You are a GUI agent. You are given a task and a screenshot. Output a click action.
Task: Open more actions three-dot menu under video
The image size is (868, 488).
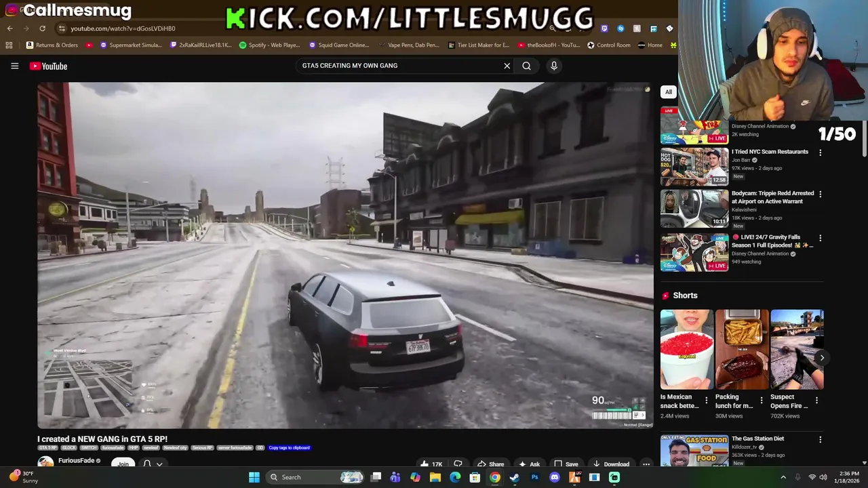(x=646, y=464)
